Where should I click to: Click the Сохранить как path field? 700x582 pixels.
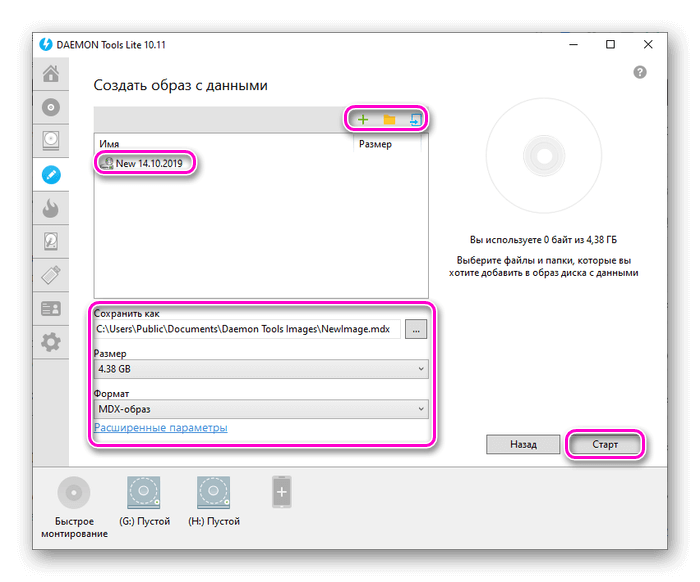point(247,329)
